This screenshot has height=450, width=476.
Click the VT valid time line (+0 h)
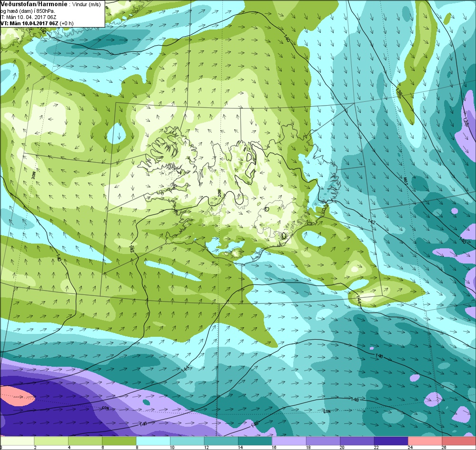pyautogui.click(x=37, y=23)
